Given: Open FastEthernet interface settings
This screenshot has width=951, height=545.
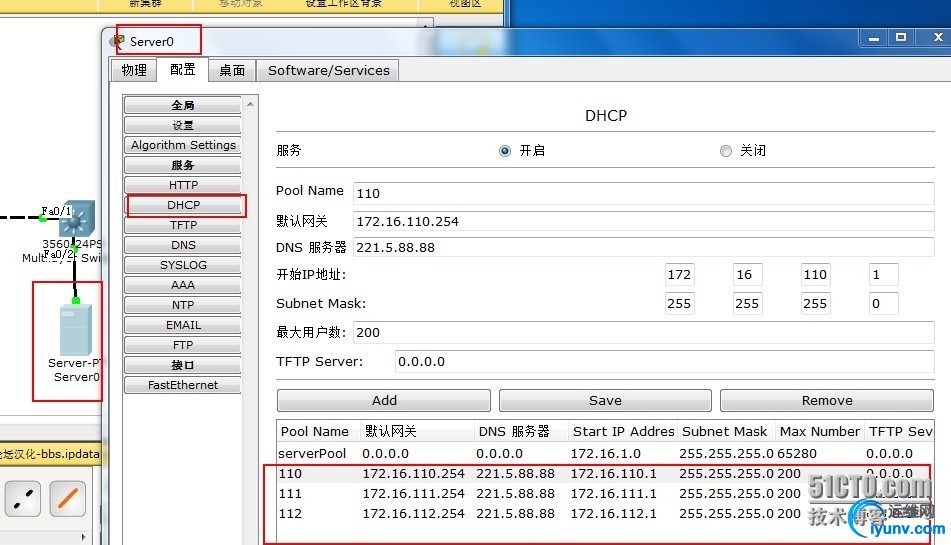Looking at the screenshot, I should 183,385.
